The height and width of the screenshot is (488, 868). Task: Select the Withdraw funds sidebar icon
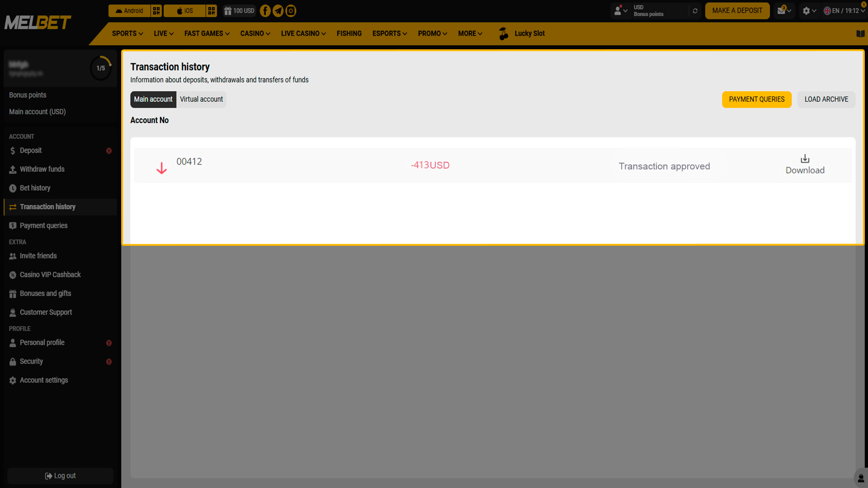coord(12,169)
